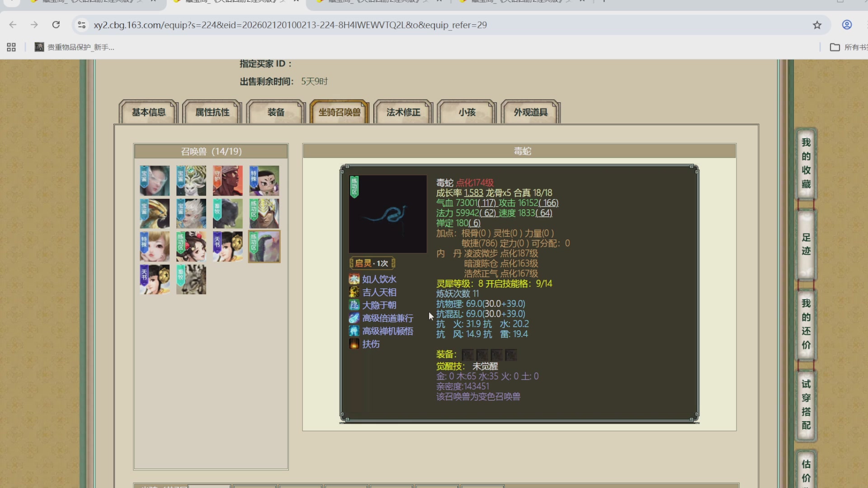Open 试穿搭配 side button
This screenshot has width=868, height=488.
tap(806, 404)
